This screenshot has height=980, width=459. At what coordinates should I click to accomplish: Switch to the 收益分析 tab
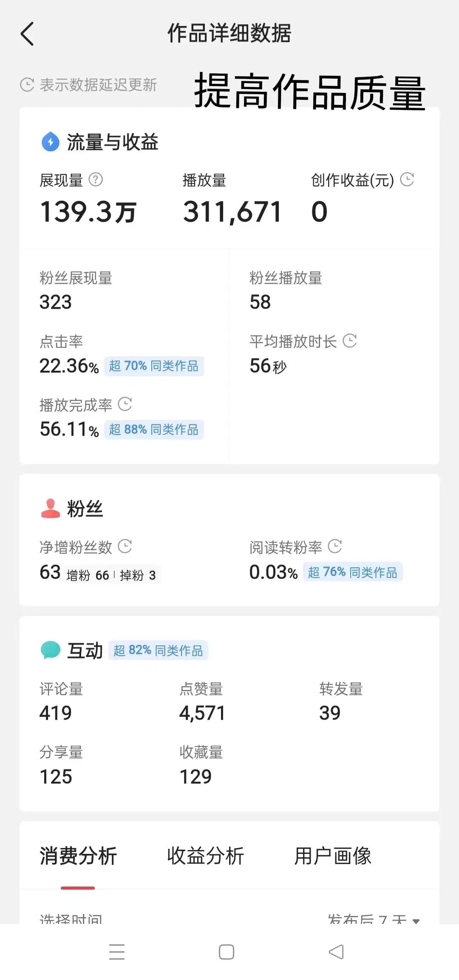pos(207,856)
